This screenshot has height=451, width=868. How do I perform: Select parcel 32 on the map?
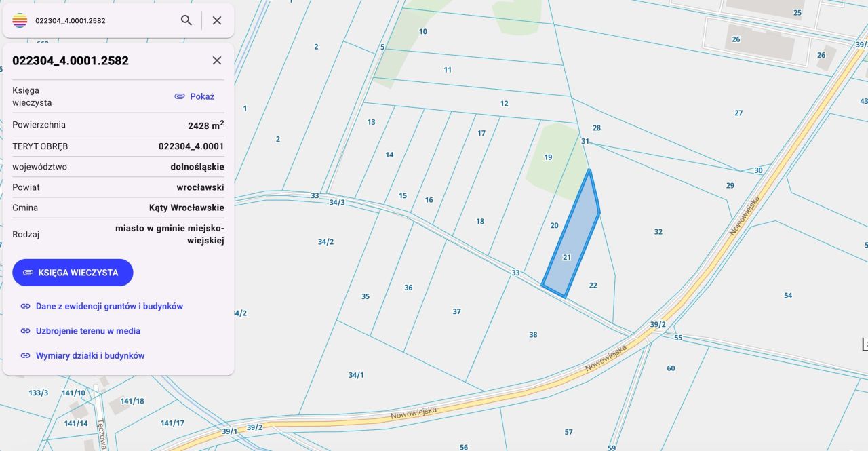[658, 232]
